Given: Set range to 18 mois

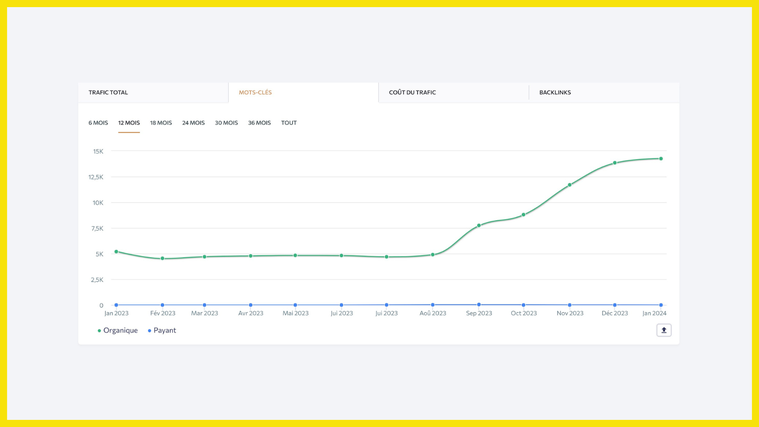Looking at the screenshot, I should tap(161, 123).
